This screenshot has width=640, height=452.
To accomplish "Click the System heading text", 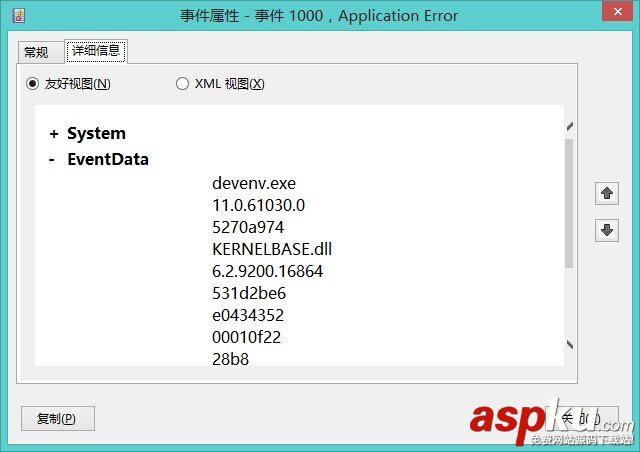I will (x=96, y=134).
